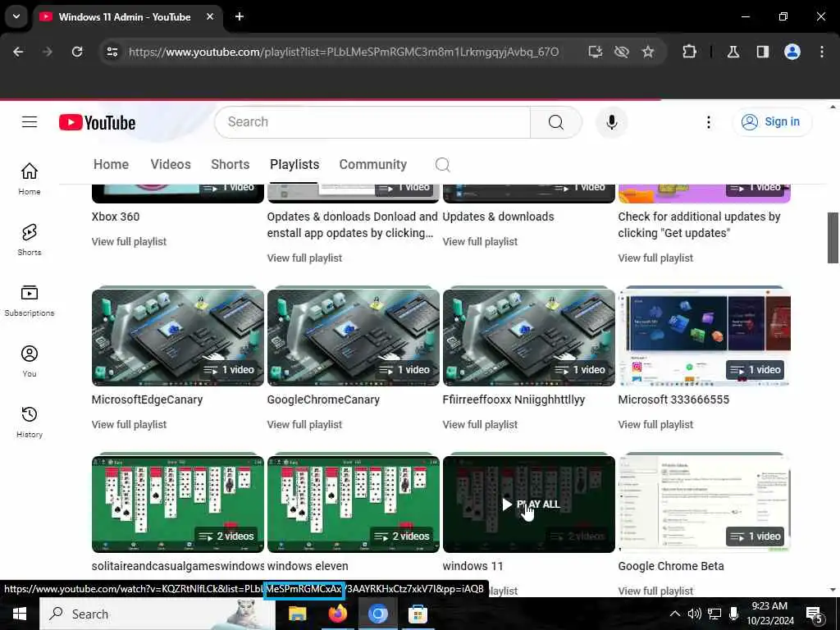Show hidden system tray icons
The image size is (840, 630).
(x=675, y=614)
